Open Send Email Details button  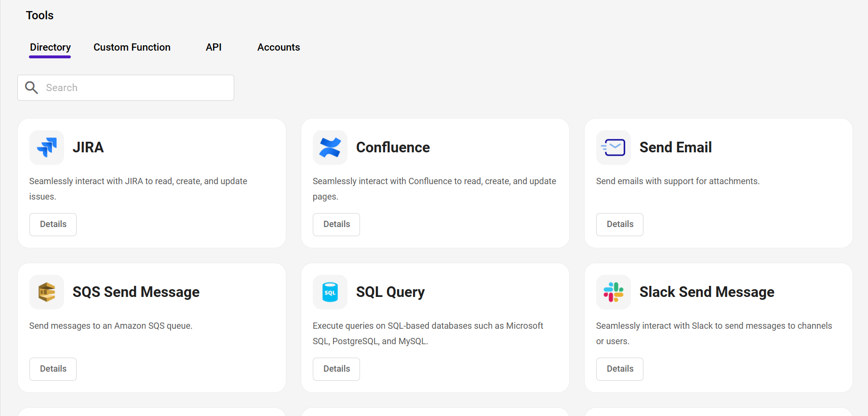[x=620, y=225]
